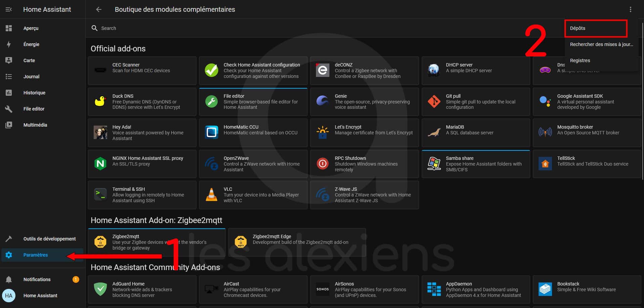Viewport: 644px width, 308px height.
Task: Open the Hey Ada! add-on card
Action: tap(142, 133)
